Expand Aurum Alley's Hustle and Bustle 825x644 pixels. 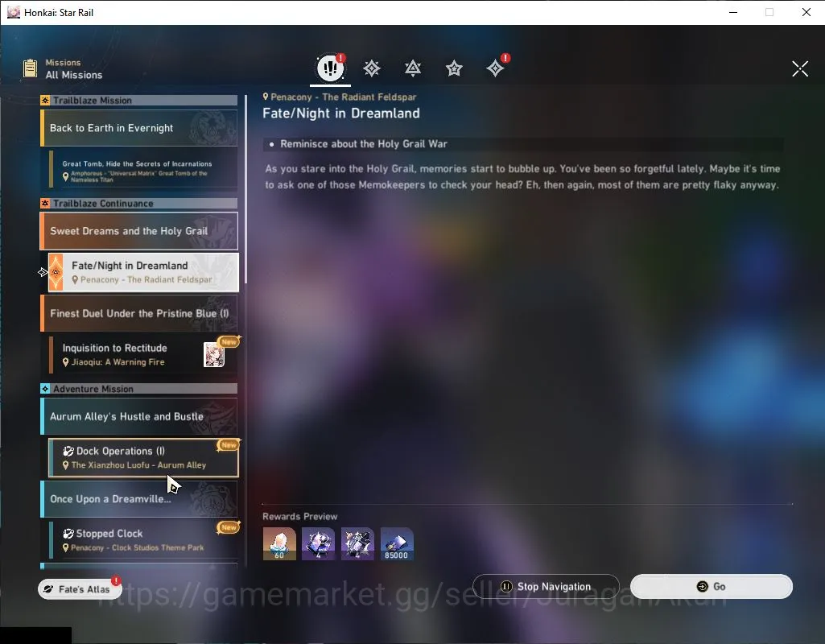click(139, 416)
